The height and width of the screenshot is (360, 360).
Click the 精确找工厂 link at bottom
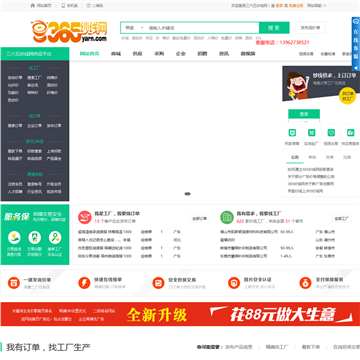coord(277,347)
